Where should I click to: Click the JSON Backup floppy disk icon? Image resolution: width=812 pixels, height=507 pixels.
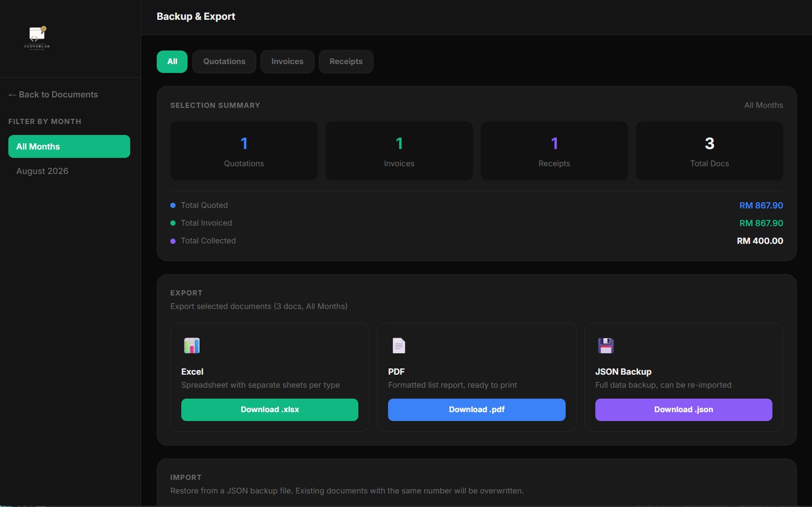[606, 345]
